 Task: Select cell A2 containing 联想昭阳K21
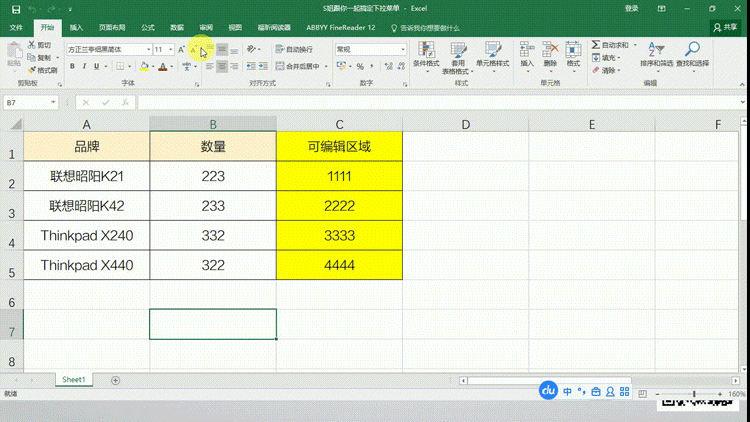pos(87,176)
